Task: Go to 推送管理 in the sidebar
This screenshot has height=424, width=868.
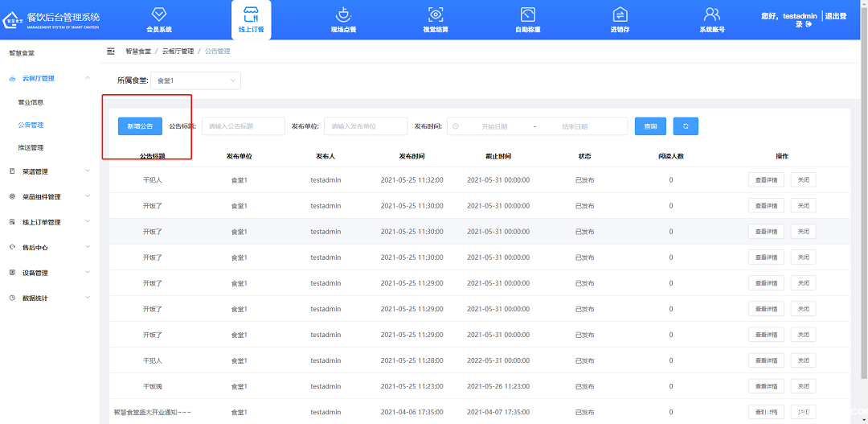Action: point(31,147)
